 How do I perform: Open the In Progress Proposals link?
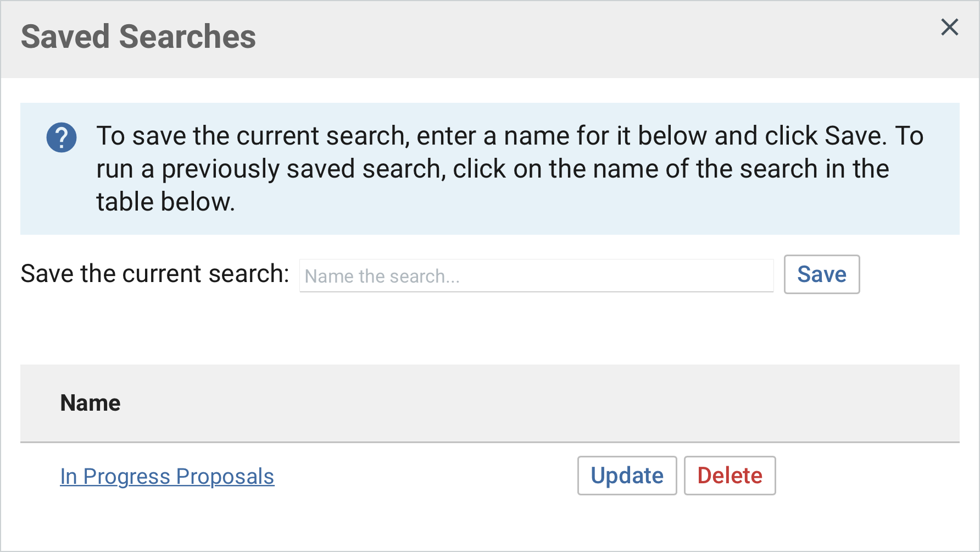(167, 477)
